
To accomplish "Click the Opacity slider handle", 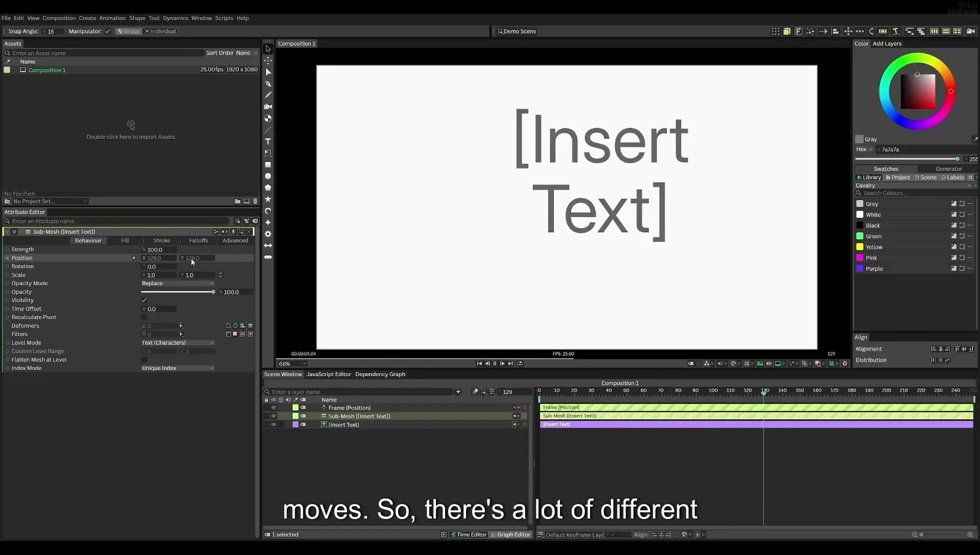I will click(213, 292).
